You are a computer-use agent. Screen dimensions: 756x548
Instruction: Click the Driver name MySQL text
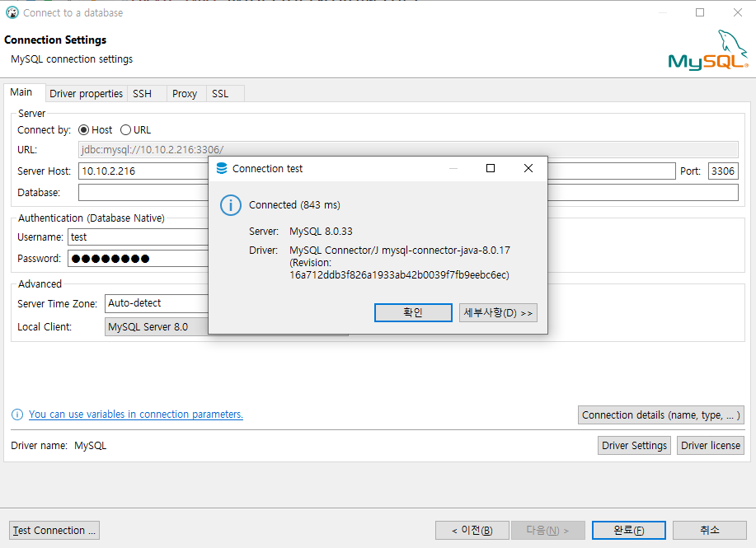pyautogui.click(x=90, y=446)
